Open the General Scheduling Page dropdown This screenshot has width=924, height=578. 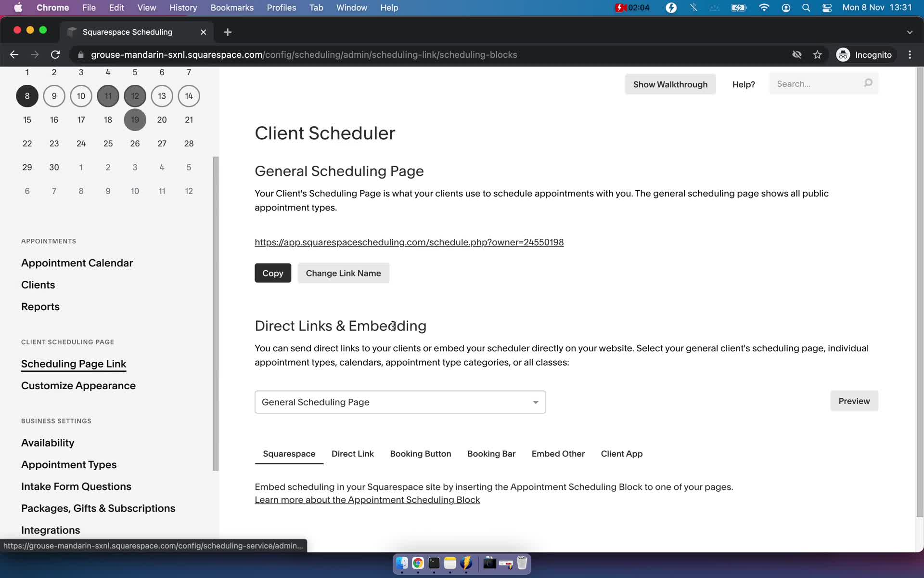400,402
